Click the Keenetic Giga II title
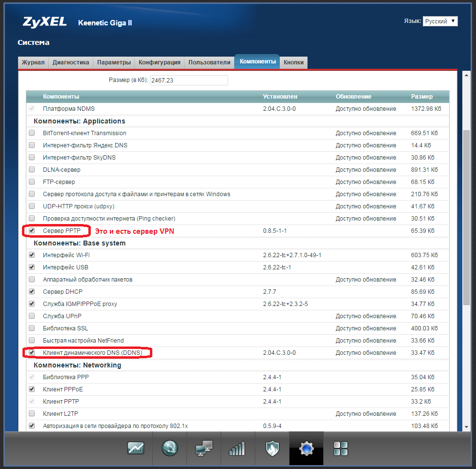Viewport: 476px width, 469px height. [105, 23]
